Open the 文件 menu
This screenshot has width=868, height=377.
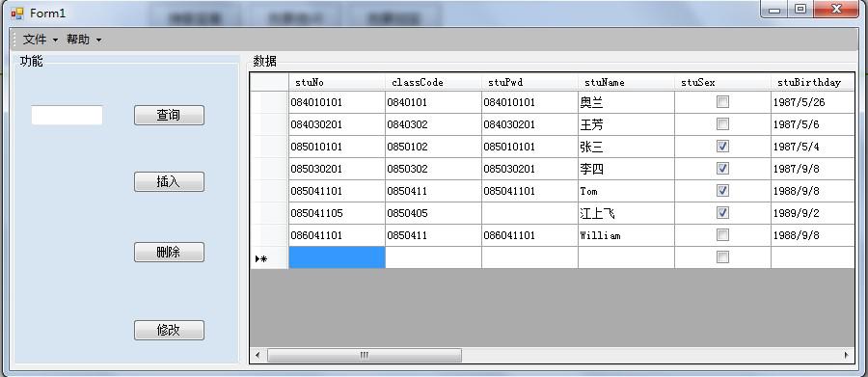[40, 40]
